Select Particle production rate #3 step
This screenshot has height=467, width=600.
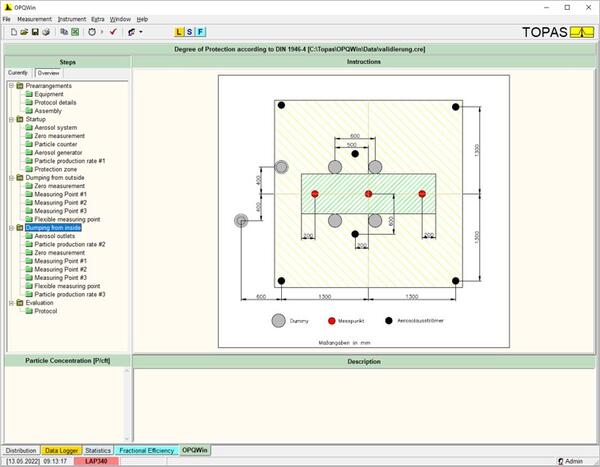[x=70, y=294]
